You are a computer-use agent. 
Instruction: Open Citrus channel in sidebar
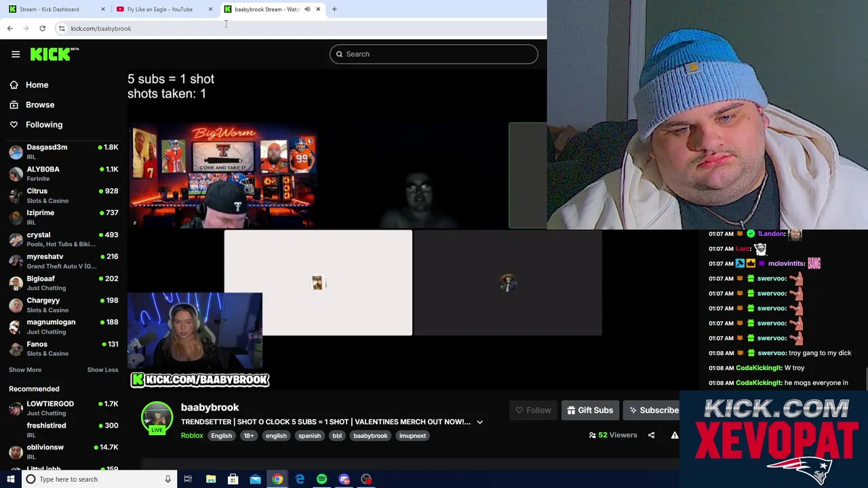point(64,195)
